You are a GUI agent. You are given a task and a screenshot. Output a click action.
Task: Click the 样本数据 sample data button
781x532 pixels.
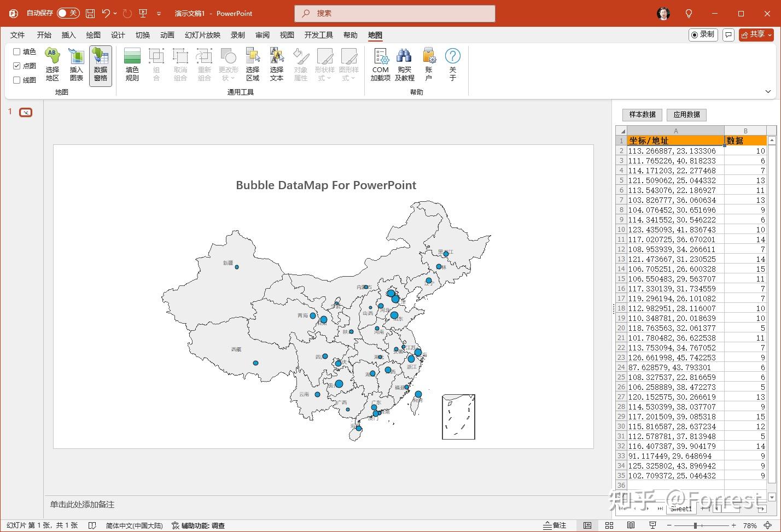[642, 114]
